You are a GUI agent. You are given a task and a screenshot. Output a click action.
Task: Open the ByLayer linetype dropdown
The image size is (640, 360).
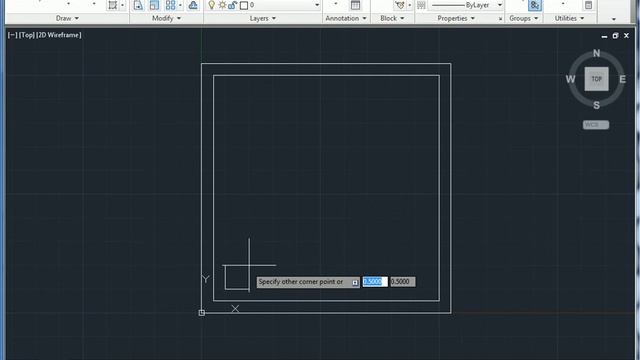500,5
